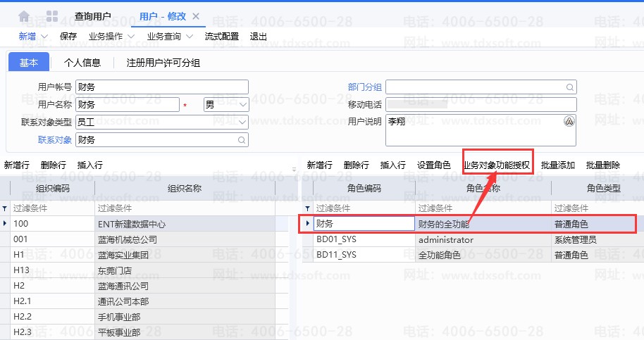Click 新增行 above role table

pos(320,165)
